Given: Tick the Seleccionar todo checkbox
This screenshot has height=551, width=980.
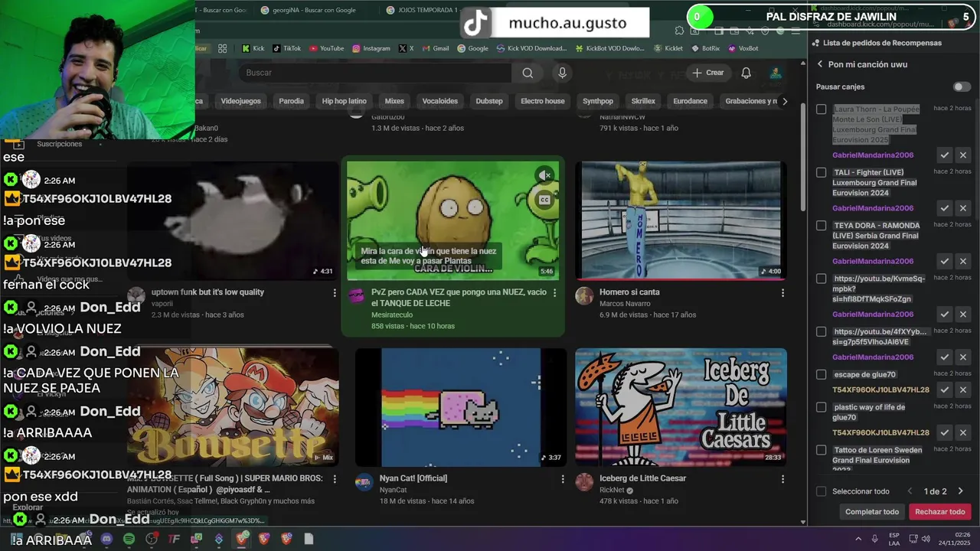Looking at the screenshot, I should (821, 491).
